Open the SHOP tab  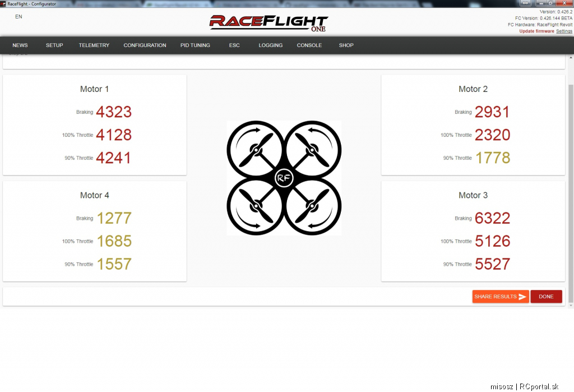click(346, 45)
